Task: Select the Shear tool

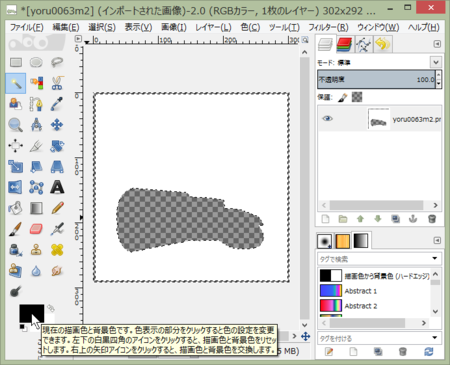Action: 36,167
